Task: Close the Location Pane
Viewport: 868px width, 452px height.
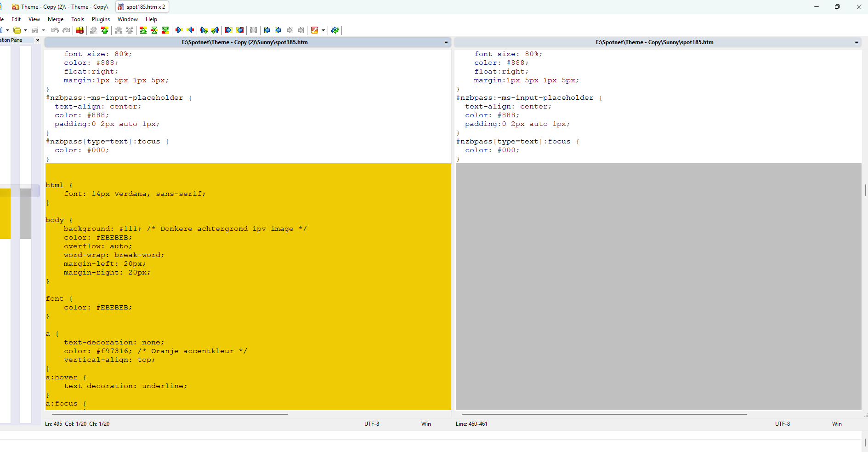Action: (38, 40)
